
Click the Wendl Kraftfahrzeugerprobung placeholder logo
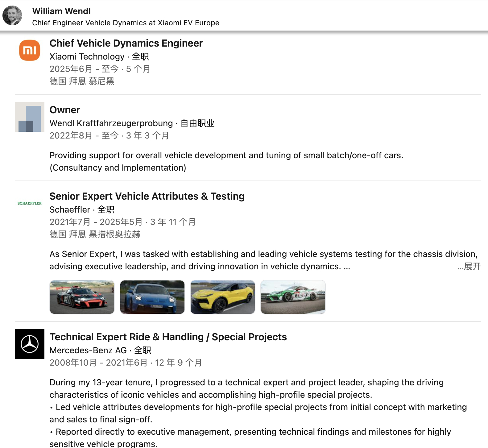click(30, 117)
